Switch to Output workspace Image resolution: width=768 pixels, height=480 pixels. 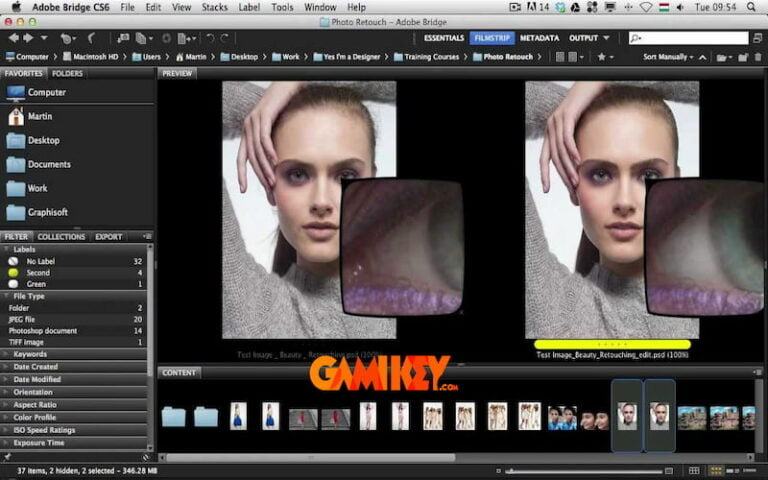pos(583,38)
